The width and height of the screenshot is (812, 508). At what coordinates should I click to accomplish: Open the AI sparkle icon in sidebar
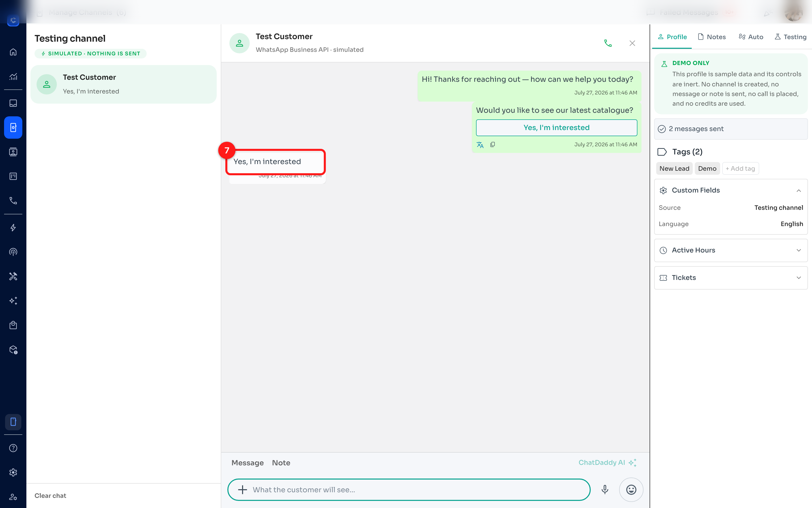[13, 301]
